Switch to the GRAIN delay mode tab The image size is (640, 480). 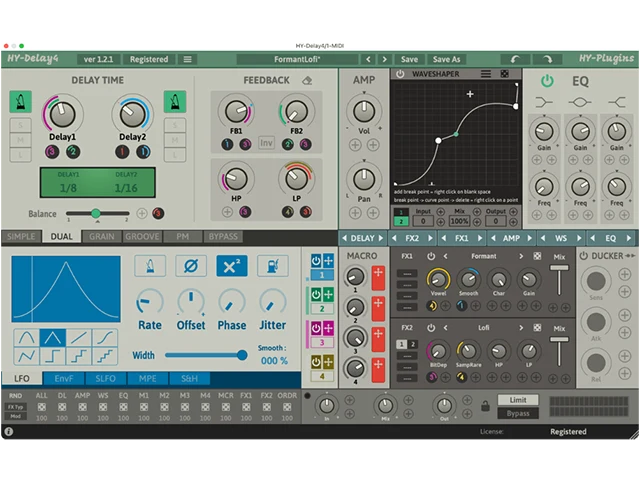[102, 237]
